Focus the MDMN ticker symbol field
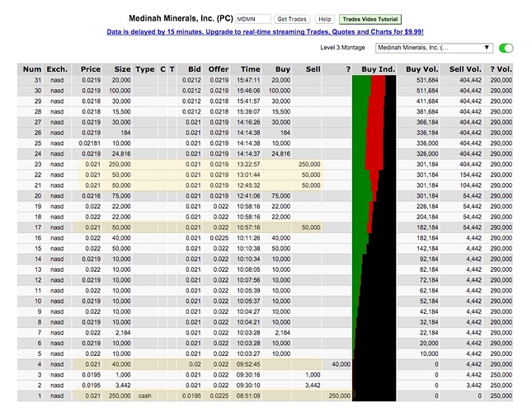This screenshot has height=412, width=532. tap(253, 19)
